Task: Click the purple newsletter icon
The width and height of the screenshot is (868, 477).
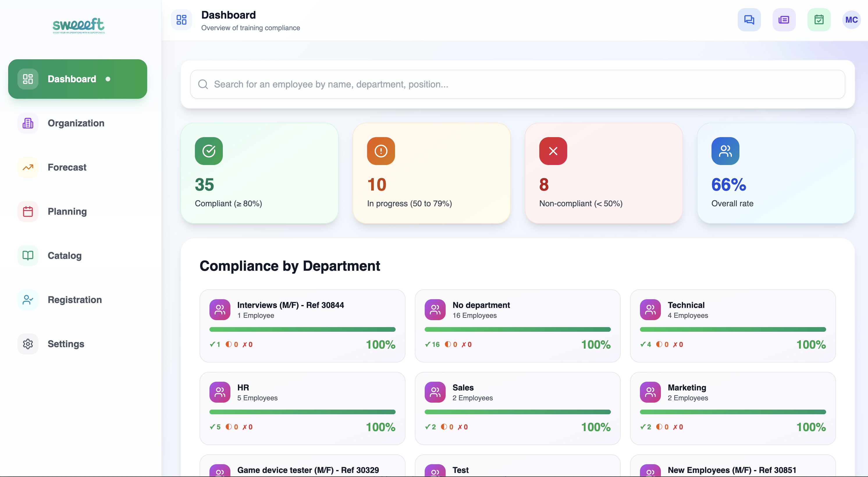Action: point(784,19)
